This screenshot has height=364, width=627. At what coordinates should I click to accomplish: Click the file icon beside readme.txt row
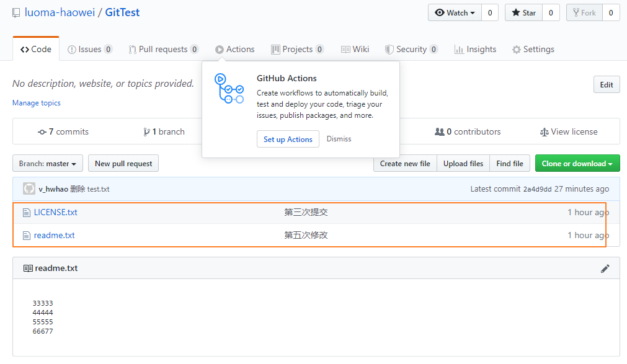[27, 236]
